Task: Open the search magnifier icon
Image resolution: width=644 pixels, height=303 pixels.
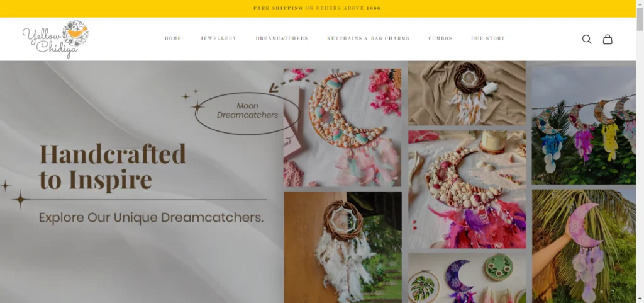Action: click(x=587, y=39)
